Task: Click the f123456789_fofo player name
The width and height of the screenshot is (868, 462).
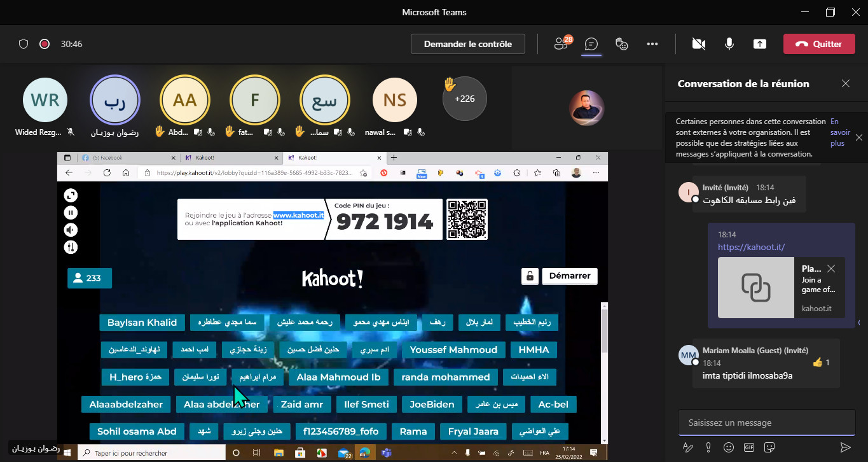Action: pyautogui.click(x=341, y=431)
